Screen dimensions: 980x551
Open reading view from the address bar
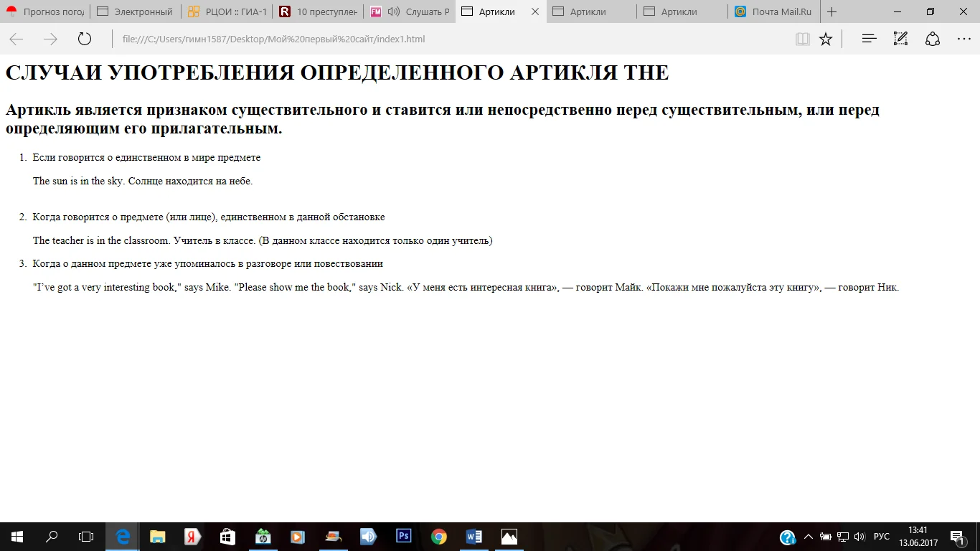[803, 39]
